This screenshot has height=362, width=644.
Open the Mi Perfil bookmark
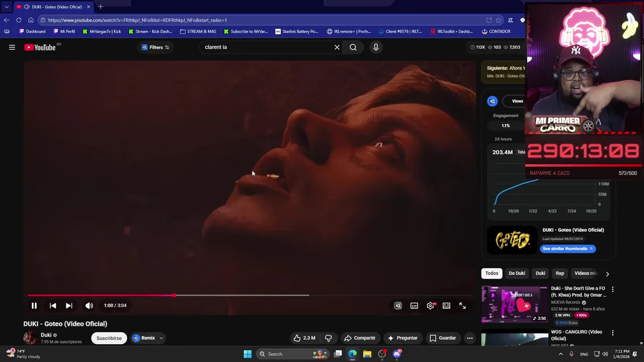point(64,31)
